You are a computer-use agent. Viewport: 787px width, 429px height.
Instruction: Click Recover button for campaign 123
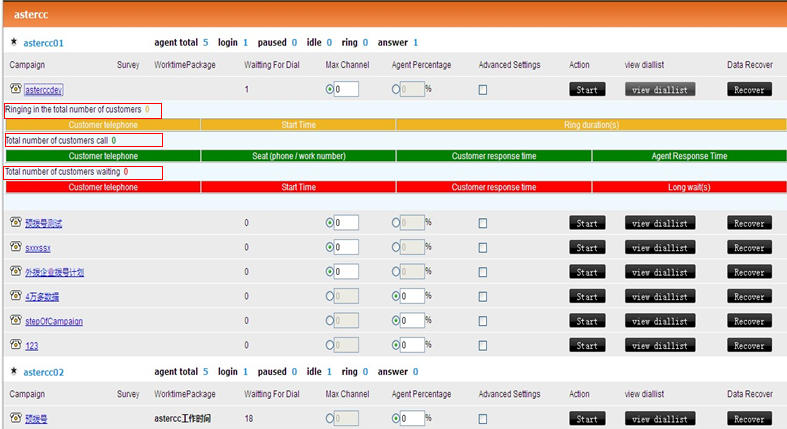coord(749,345)
